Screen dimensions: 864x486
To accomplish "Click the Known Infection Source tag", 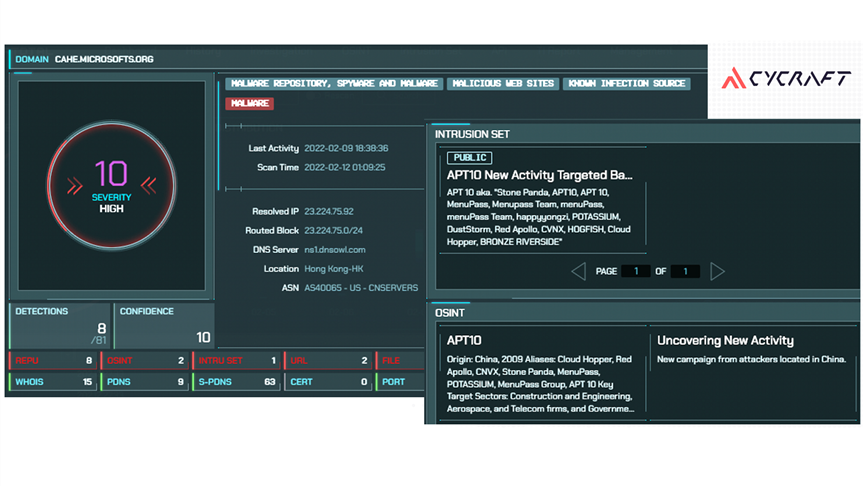I will coord(626,84).
